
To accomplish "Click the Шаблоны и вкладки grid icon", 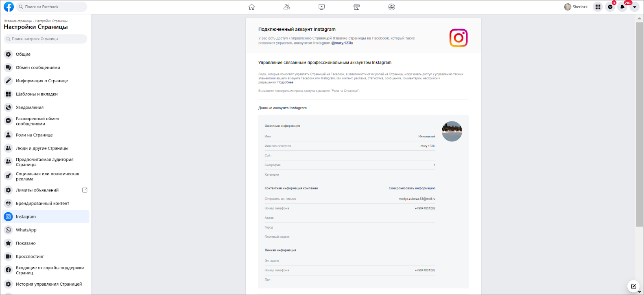I will (8, 94).
